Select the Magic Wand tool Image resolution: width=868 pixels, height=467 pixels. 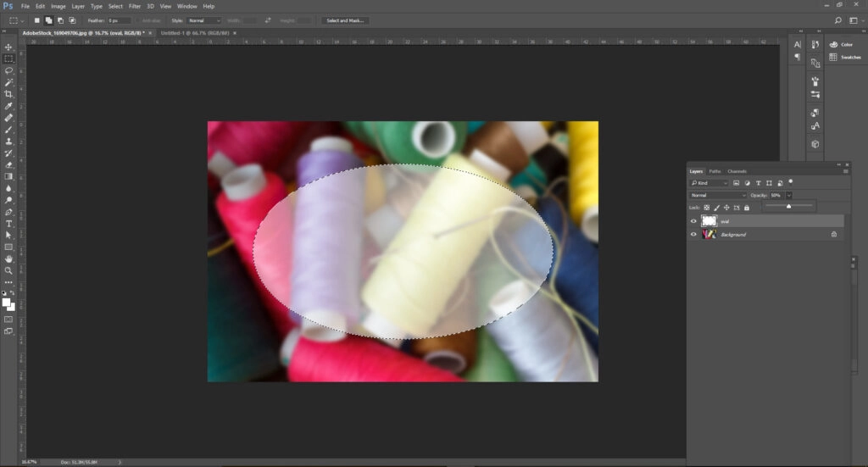point(8,82)
